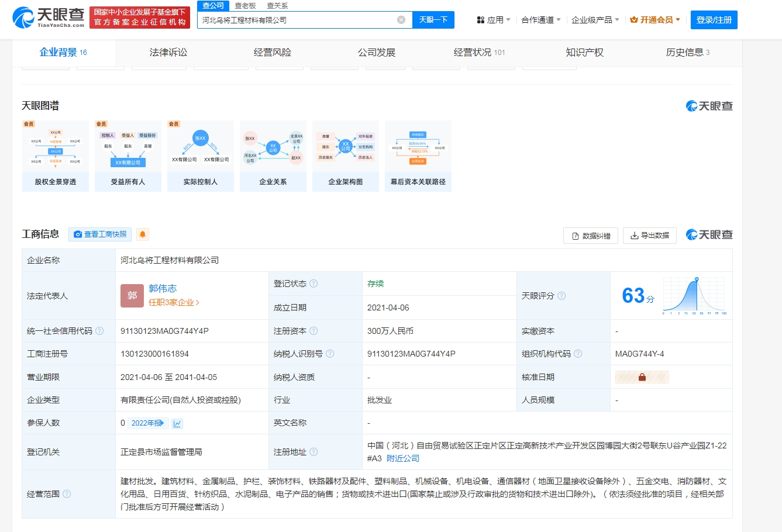782x532 pixels.
Task: Click help icon next to 登记状态
Action: point(314,284)
